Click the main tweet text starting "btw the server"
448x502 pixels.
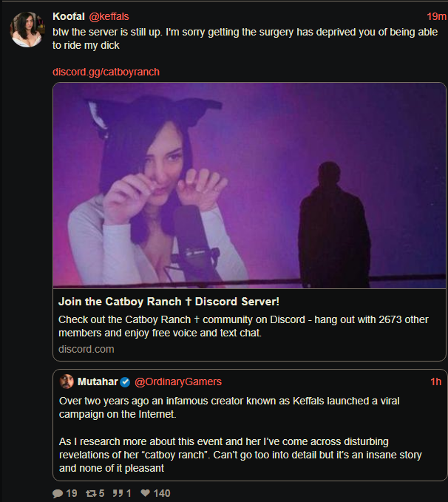222,38
